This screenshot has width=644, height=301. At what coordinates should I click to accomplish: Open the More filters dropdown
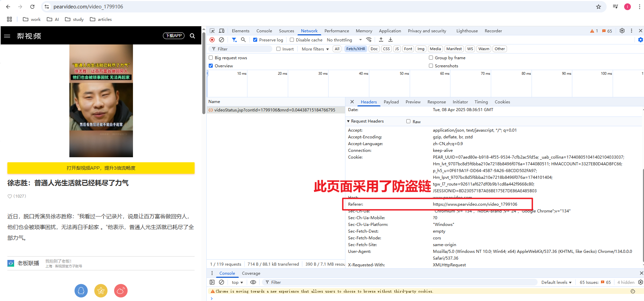315,49
